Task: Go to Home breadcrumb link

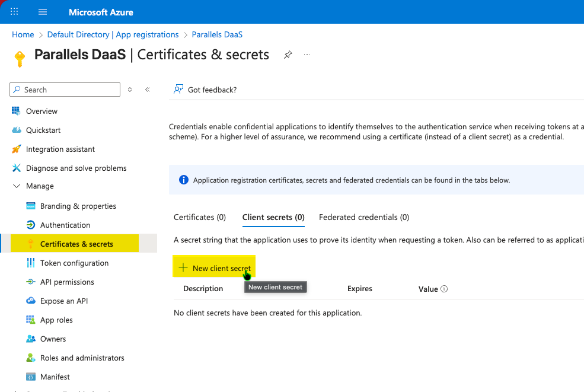Action: 23,34
